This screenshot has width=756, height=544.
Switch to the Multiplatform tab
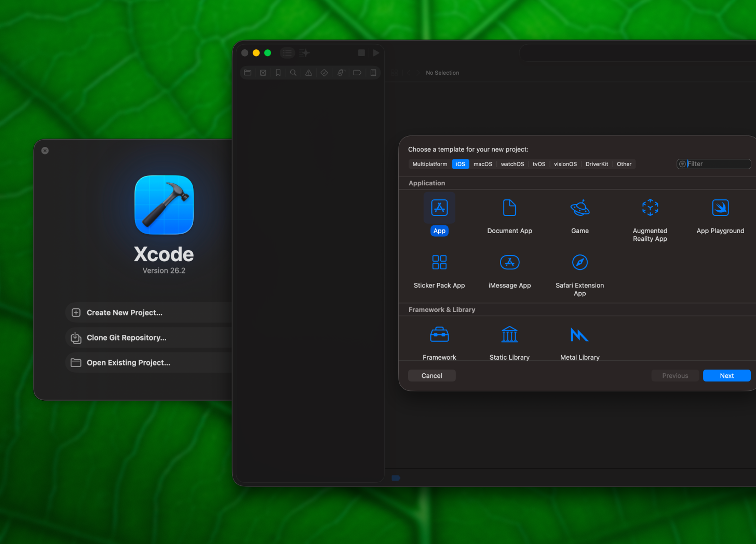coord(430,164)
